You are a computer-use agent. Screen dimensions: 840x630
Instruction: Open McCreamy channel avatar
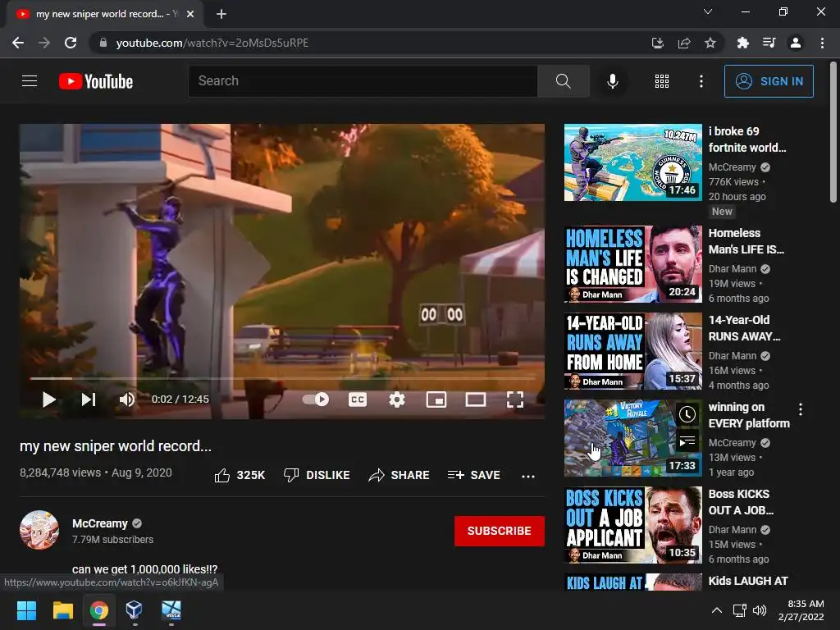pos(39,530)
